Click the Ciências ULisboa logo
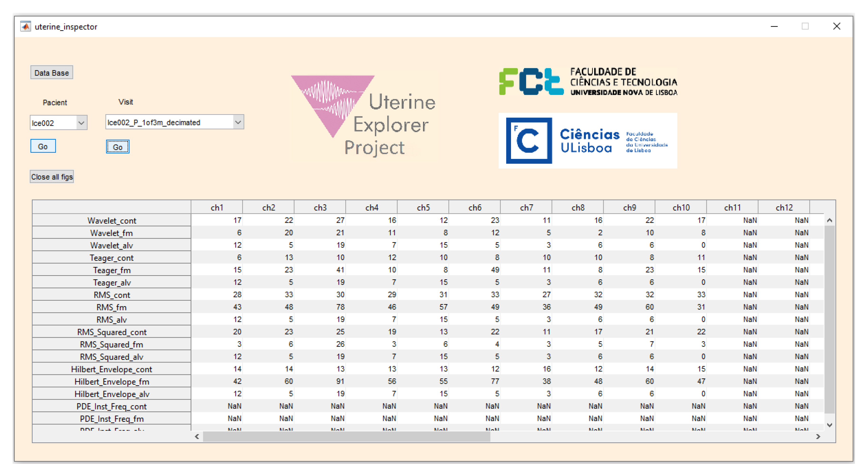The width and height of the screenshot is (868, 475). click(588, 141)
